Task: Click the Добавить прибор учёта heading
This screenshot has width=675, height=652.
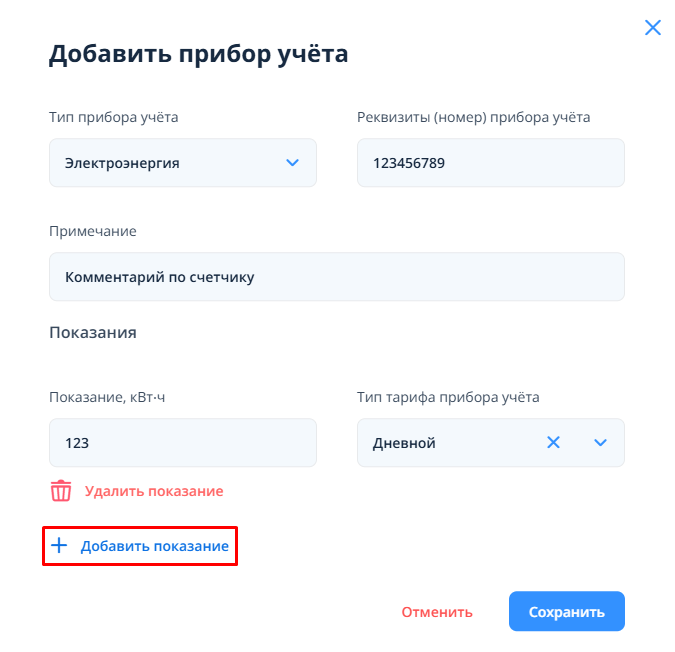Action: 198,54
